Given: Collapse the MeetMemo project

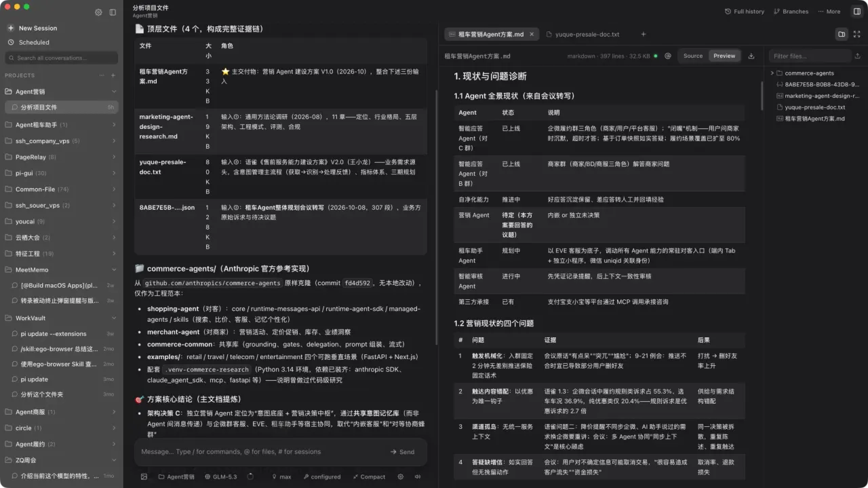Looking at the screenshot, I should [x=114, y=269].
